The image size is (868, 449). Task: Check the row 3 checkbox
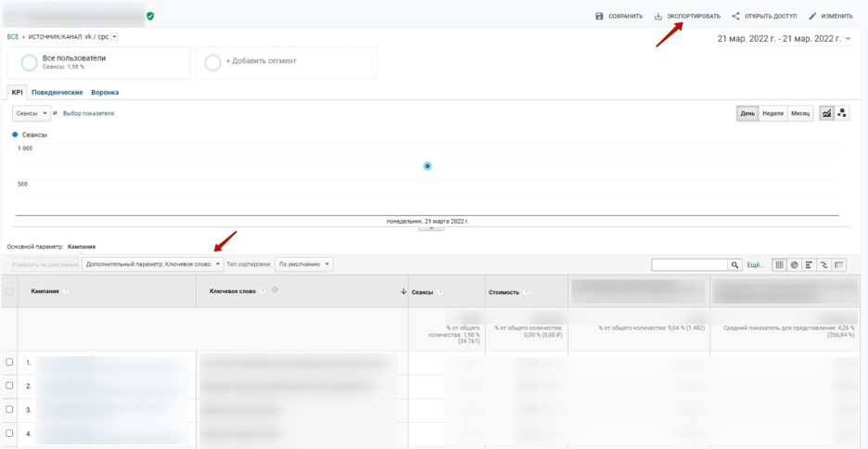[9, 409]
